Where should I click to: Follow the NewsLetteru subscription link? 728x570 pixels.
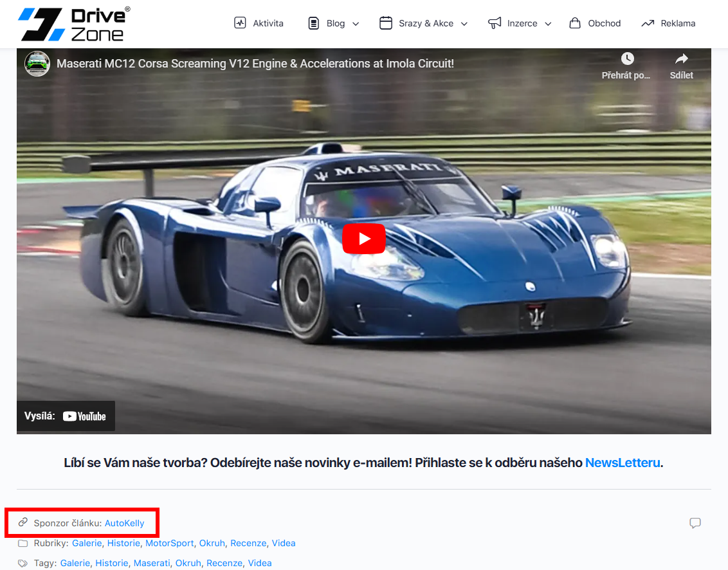[623, 463]
